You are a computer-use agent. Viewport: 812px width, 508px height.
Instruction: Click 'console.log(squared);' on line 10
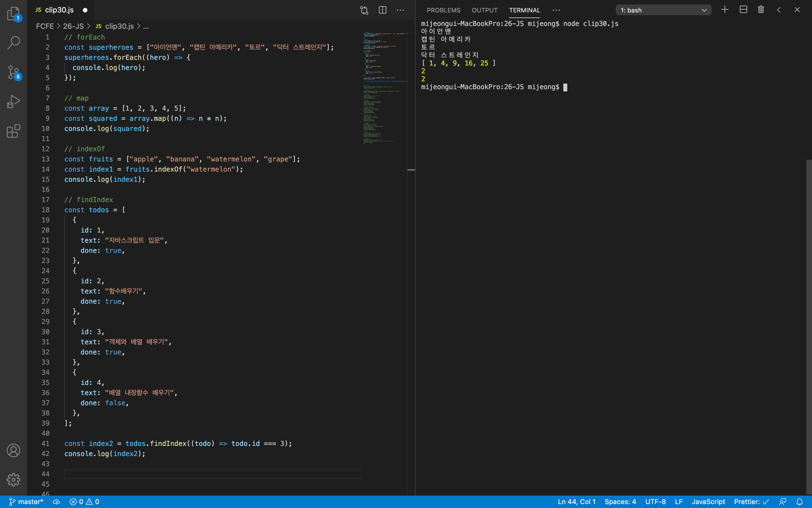[107, 129]
